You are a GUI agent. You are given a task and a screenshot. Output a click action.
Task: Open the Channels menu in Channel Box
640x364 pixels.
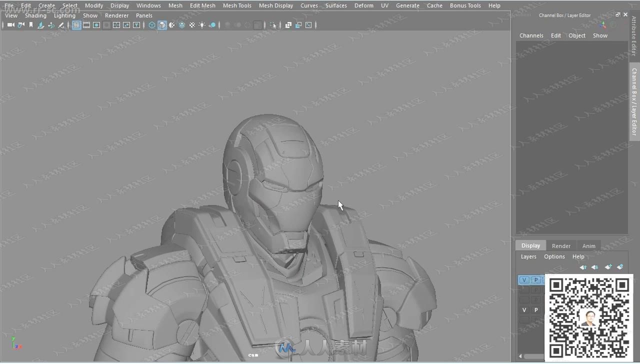pos(531,35)
